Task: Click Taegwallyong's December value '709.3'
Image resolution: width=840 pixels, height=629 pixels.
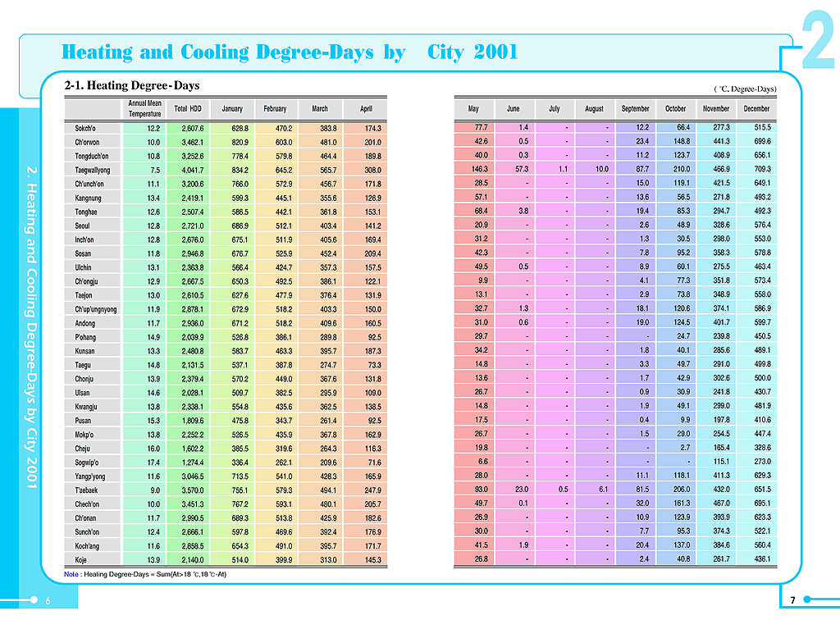Action: (762, 169)
